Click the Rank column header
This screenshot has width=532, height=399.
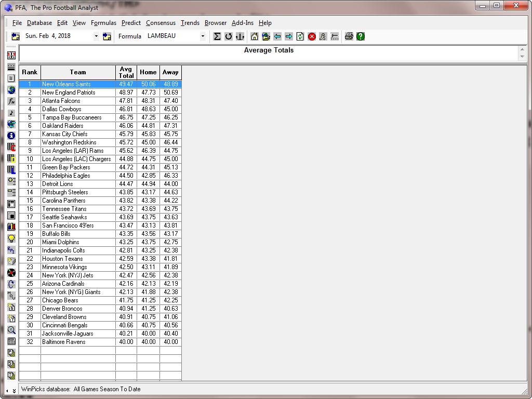coord(30,72)
